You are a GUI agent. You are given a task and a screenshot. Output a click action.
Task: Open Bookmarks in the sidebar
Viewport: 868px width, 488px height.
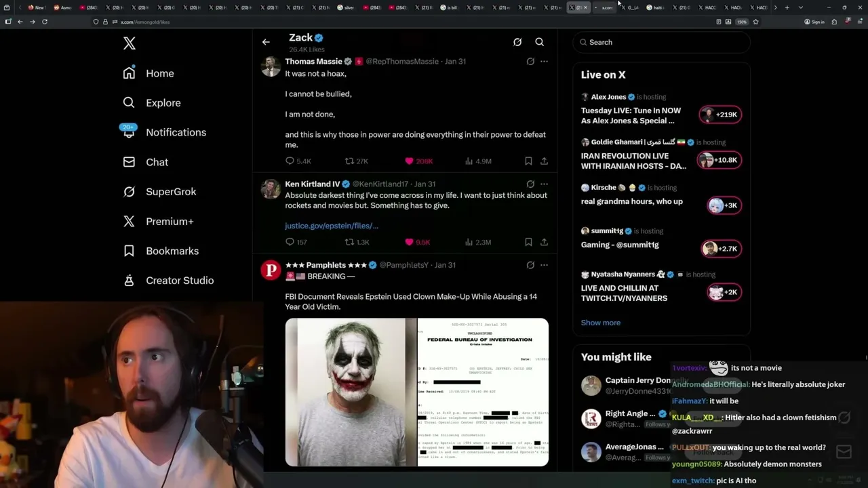point(161,251)
